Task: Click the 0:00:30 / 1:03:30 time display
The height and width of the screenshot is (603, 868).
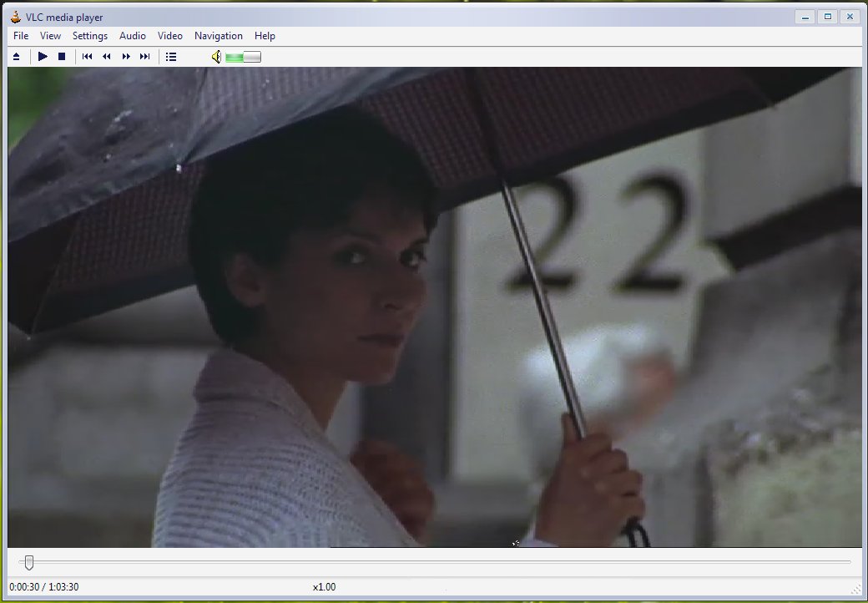Action: (43, 587)
